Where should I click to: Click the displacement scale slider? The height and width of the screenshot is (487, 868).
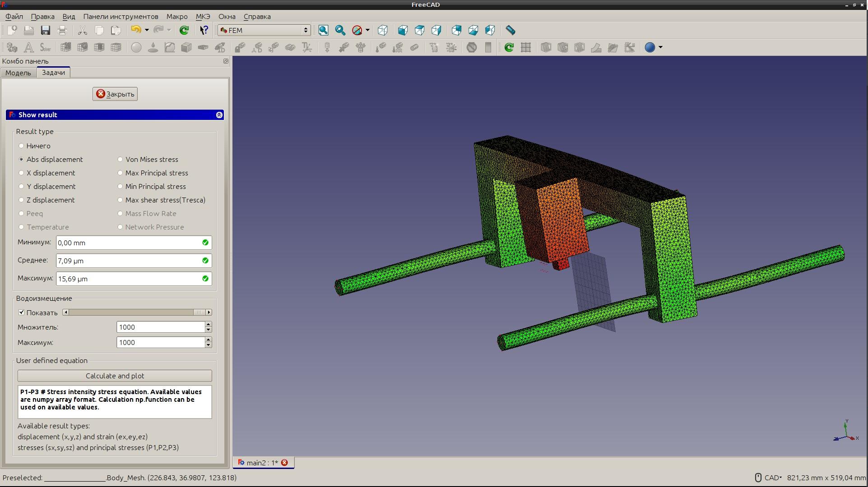[x=135, y=312]
